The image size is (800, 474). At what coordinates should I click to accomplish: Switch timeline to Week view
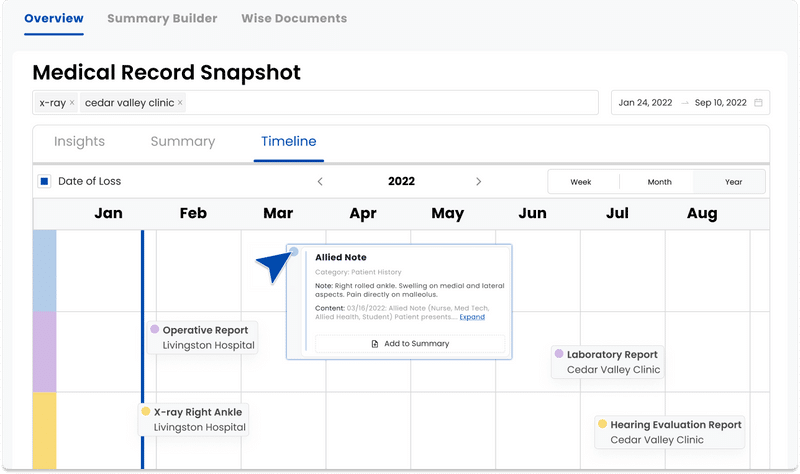point(581,182)
